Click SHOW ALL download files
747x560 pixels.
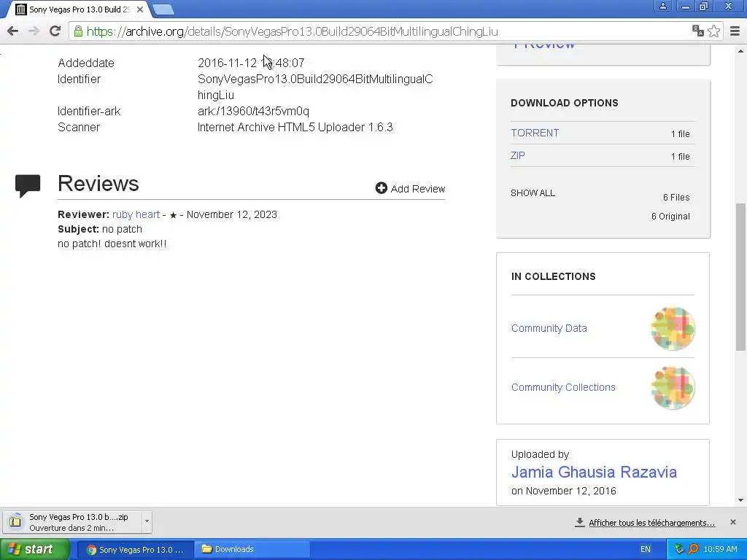pyautogui.click(x=533, y=192)
